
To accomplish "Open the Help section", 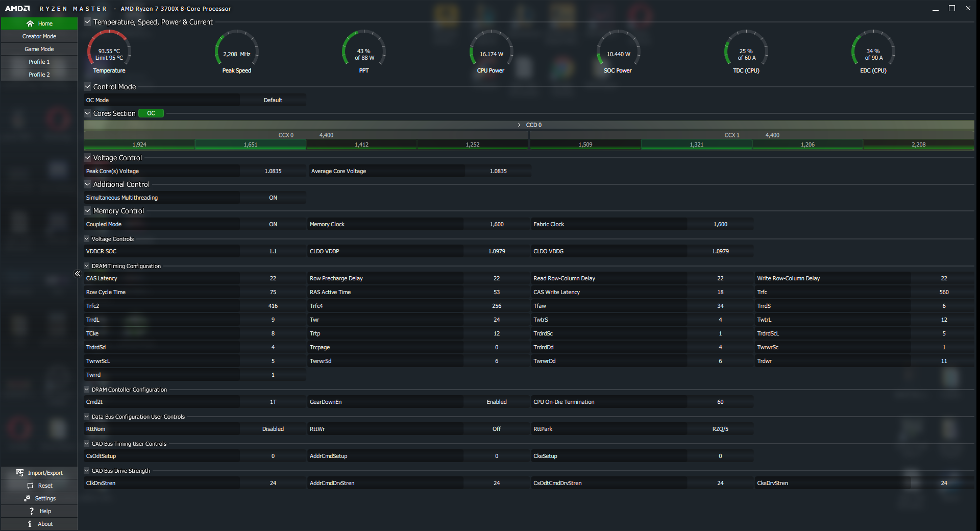I will (39, 511).
